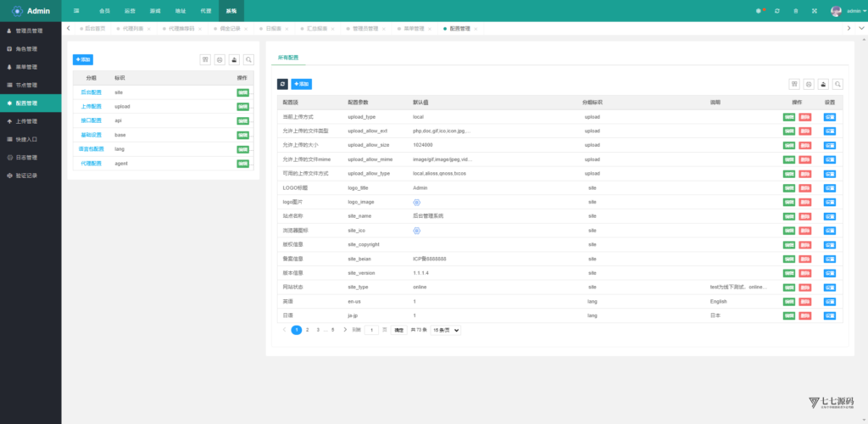Open 角色管理 in the sidebar

[x=31, y=48]
